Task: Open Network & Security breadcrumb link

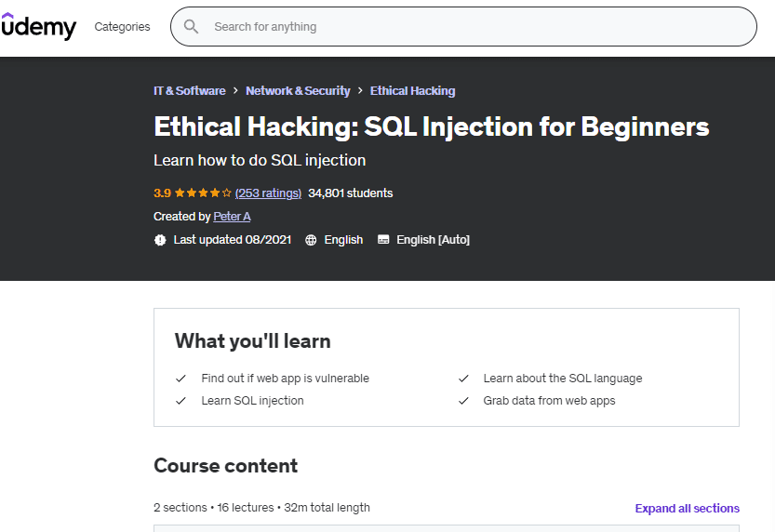Action: click(x=298, y=91)
